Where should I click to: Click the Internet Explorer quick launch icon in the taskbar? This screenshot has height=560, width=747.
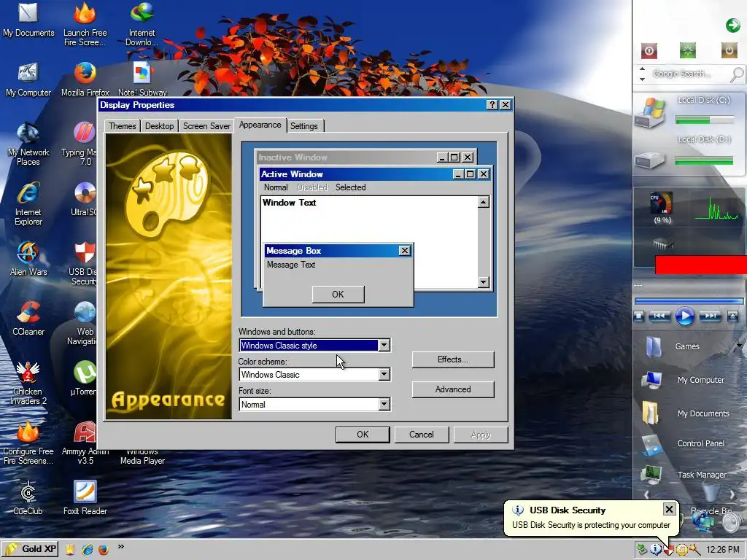88,550
